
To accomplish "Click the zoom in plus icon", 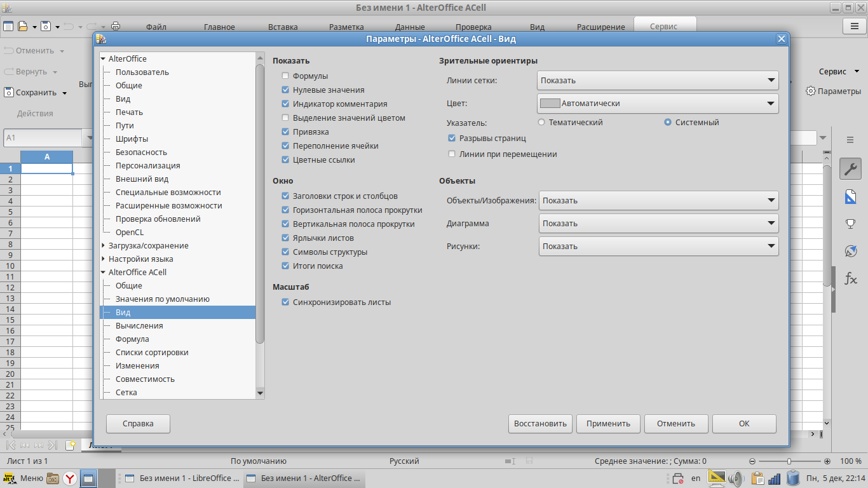I will point(827,461).
